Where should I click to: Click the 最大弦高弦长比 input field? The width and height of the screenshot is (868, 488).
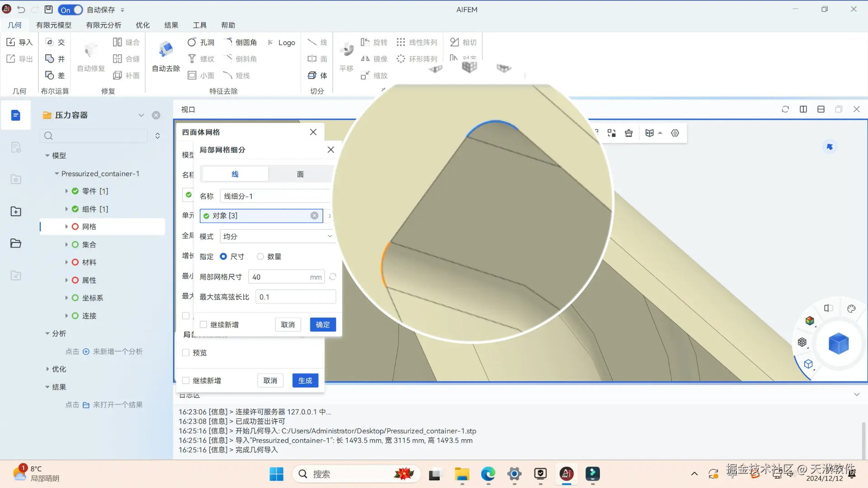pos(295,297)
